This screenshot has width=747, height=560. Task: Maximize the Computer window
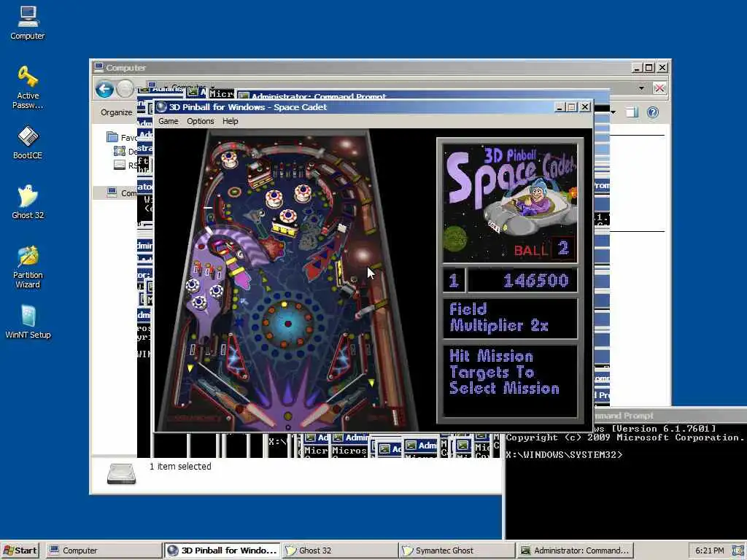click(649, 68)
